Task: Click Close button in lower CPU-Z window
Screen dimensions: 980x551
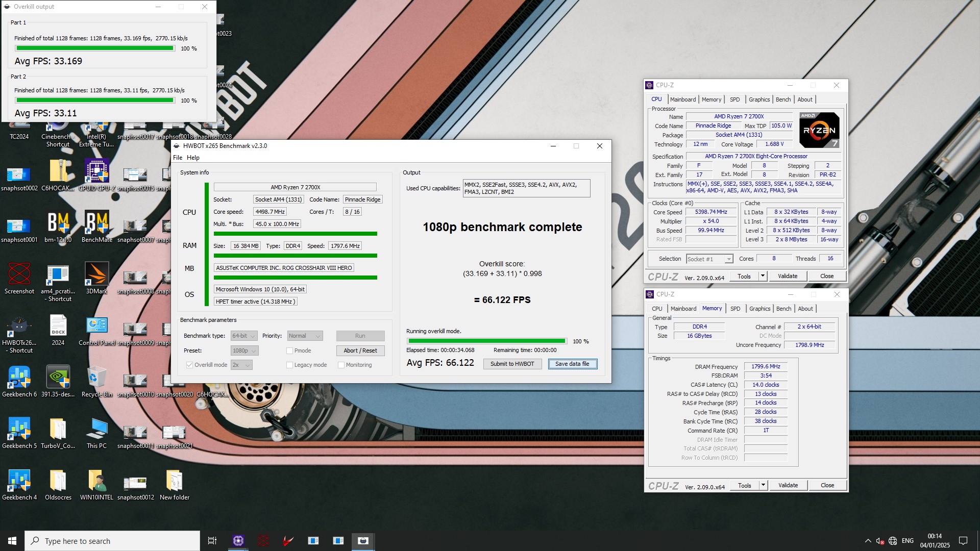Action: tap(827, 485)
